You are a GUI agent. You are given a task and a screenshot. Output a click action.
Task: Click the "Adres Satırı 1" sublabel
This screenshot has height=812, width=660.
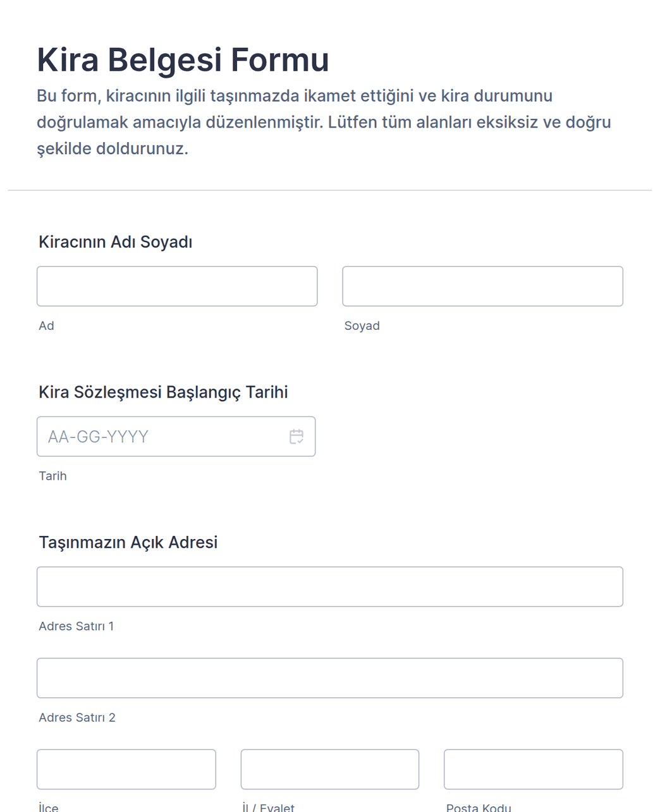[76, 626]
